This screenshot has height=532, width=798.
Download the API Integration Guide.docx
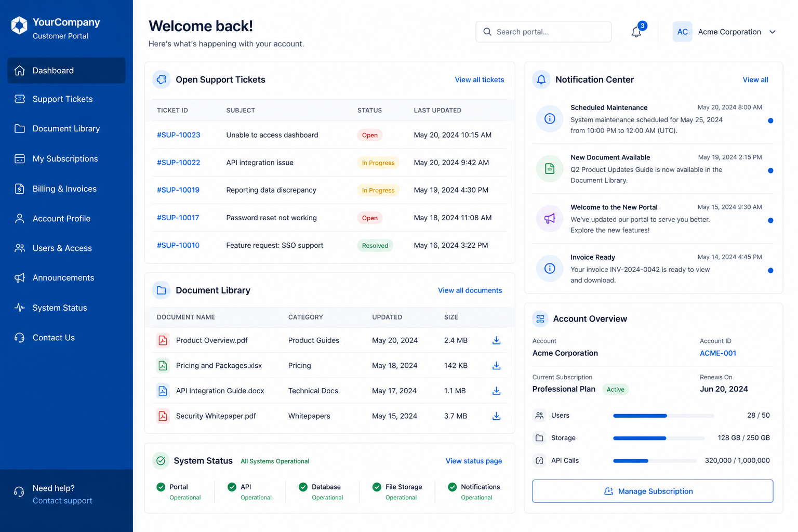tap(496, 391)
